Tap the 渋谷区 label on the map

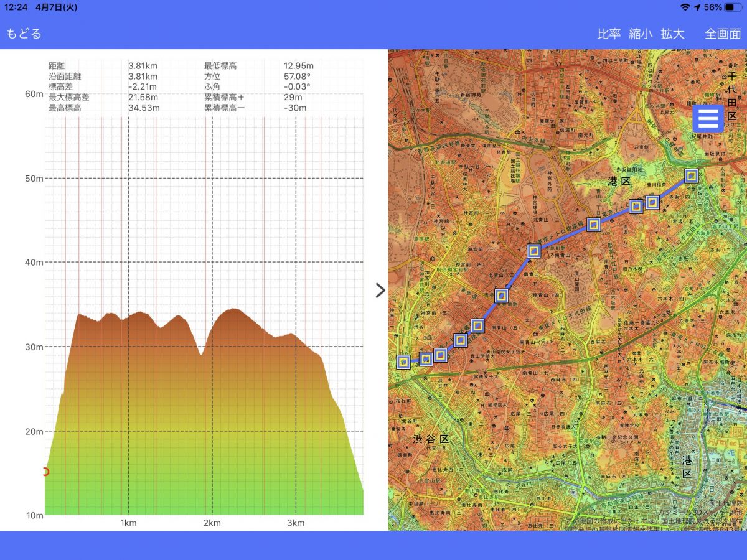click(x=431, y=439)
